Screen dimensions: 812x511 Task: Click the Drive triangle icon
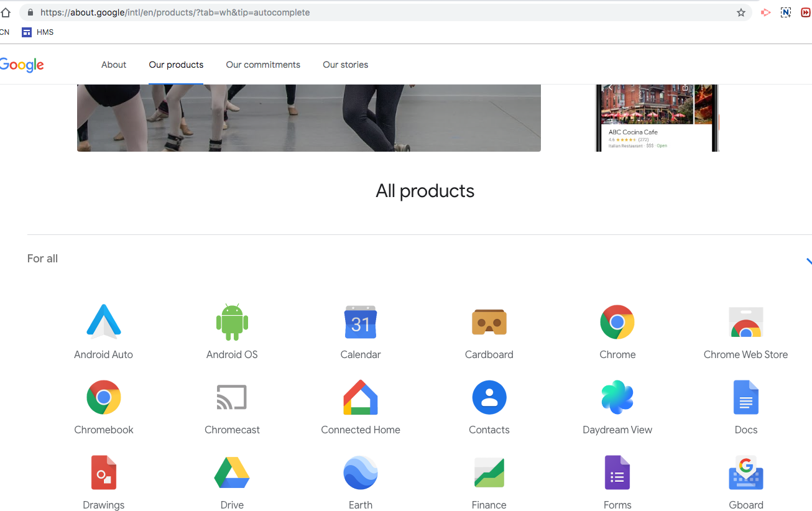click(232, 472)
